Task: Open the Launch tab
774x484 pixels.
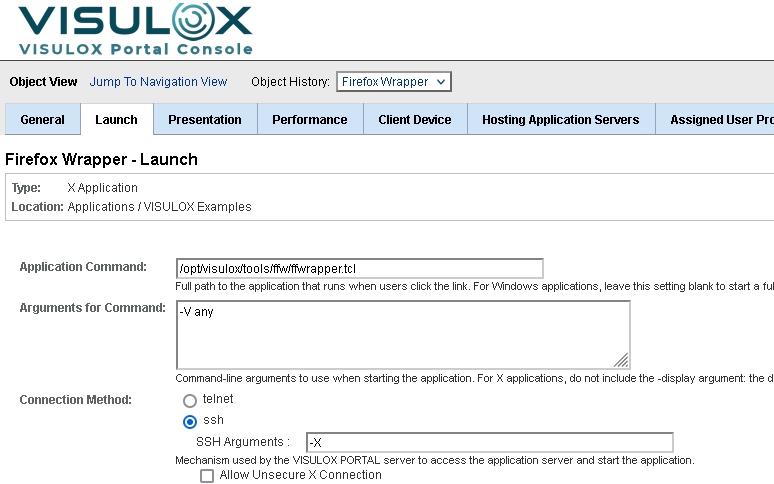Action: pyautogui.click(x=116, y=120)
